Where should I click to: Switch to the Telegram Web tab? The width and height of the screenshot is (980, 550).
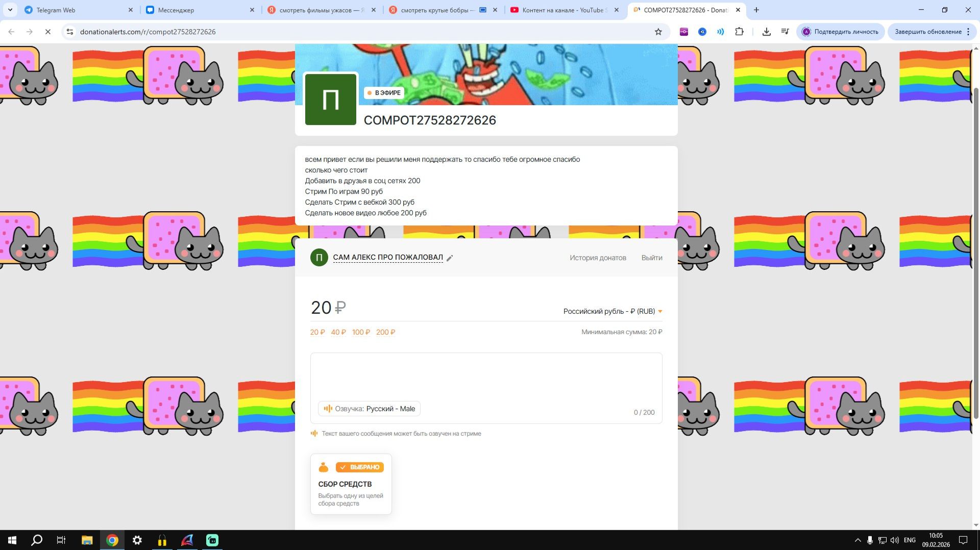[79, 10]
